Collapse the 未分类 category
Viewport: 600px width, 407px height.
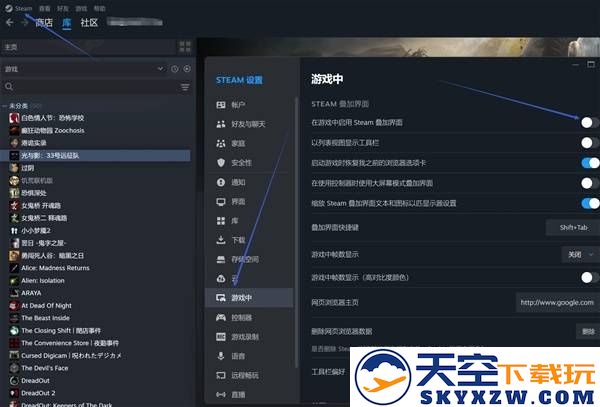tap(5, 106)
